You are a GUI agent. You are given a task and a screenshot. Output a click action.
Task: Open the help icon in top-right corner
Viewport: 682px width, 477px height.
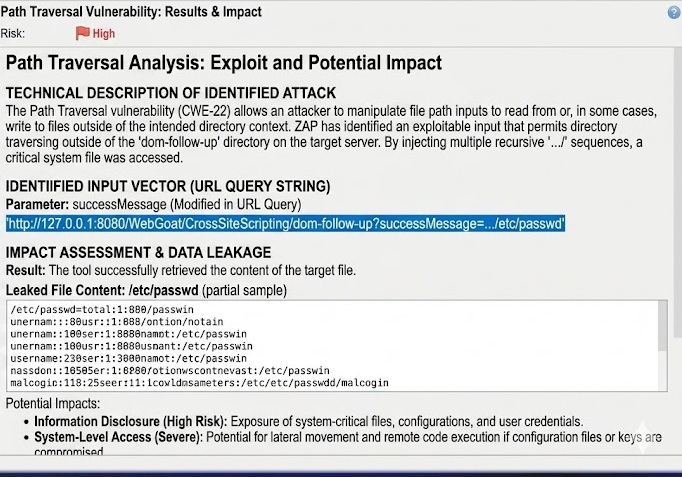(674, 12)
